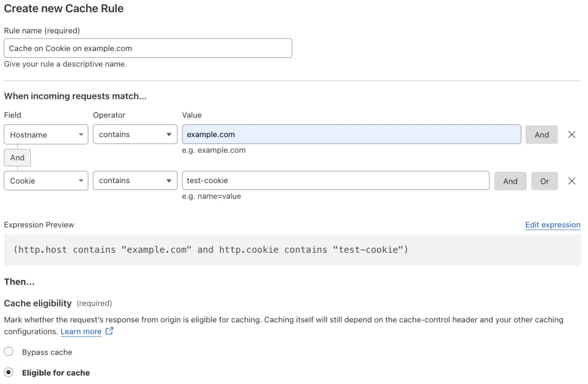This screenshot has height=384, width=588.
Task: Click the Hostname value field containing example.com
Action: [351, 134]
